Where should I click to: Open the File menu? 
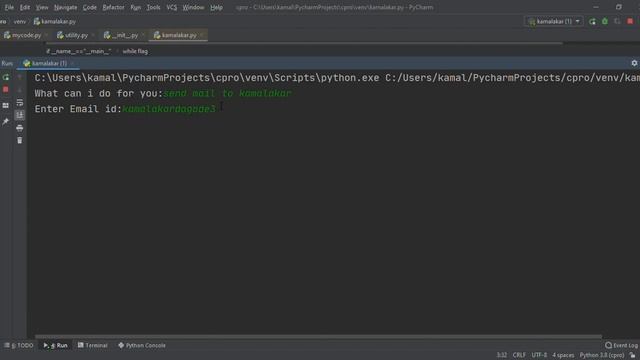pyautogui.click(x=9, y=7)
